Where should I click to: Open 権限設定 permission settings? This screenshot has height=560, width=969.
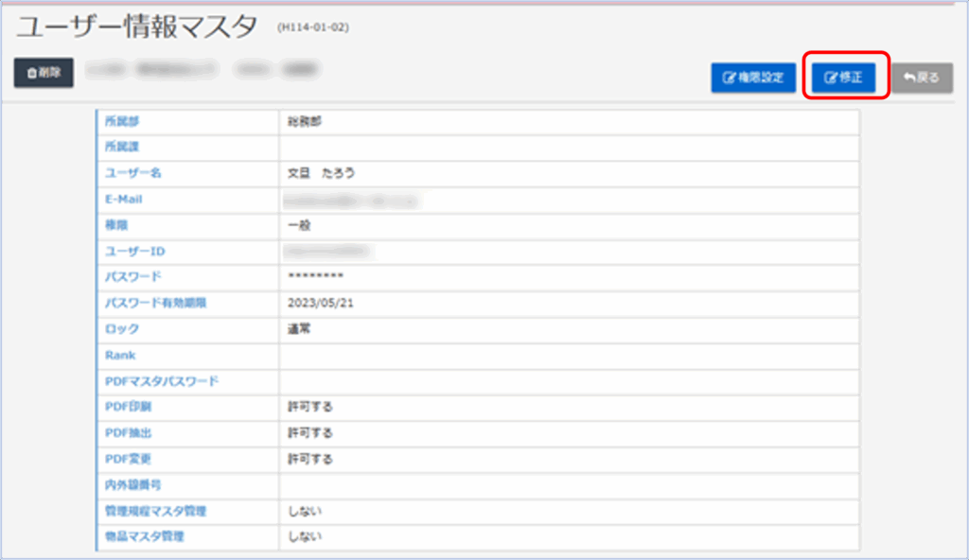pos(753,78)
